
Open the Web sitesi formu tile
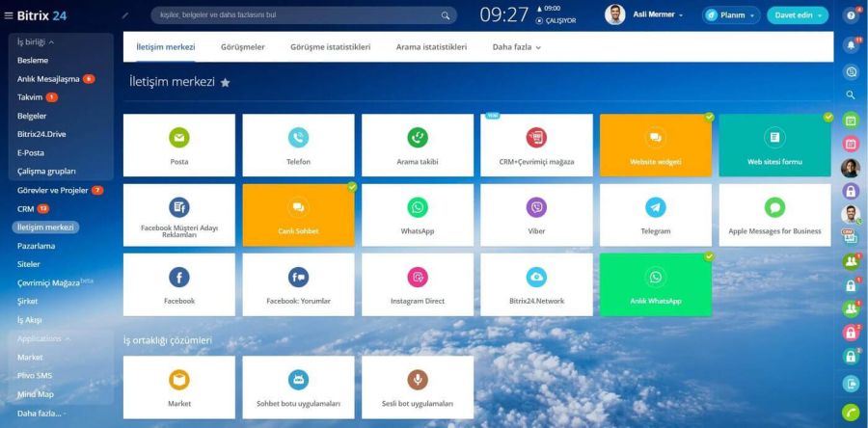774,146
